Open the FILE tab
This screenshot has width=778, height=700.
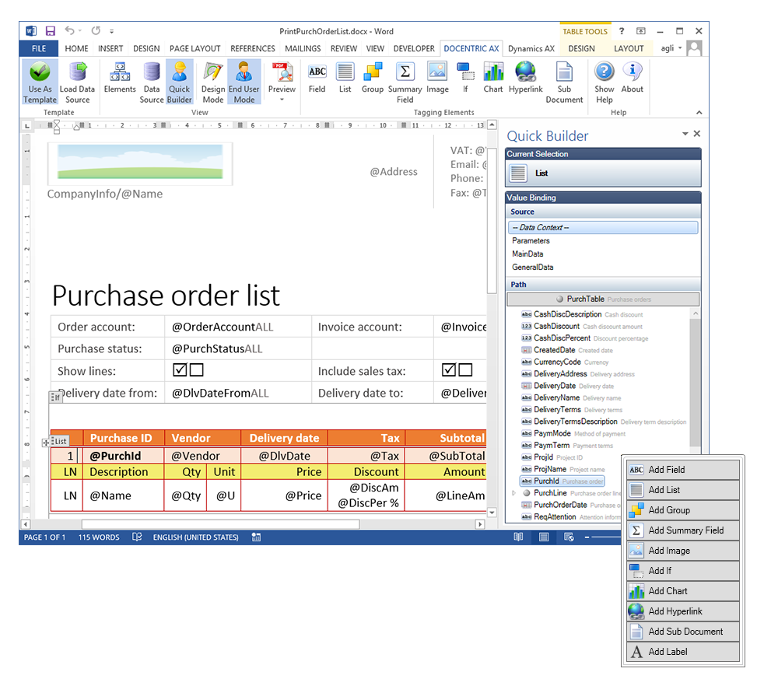[x=39, y=49]
